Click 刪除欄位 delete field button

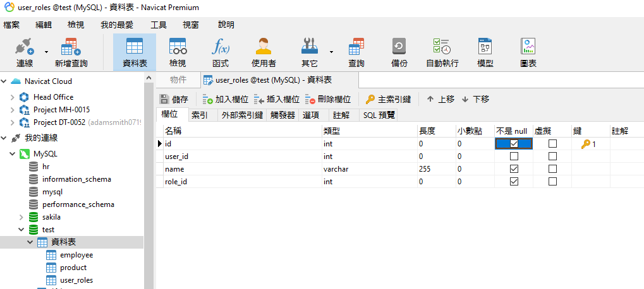tap(328, 99)
